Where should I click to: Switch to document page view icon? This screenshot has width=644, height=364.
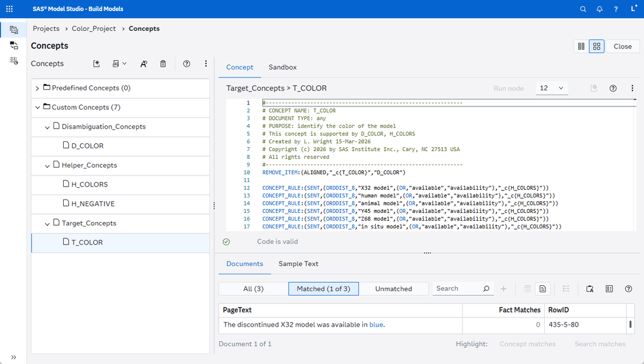543,288
